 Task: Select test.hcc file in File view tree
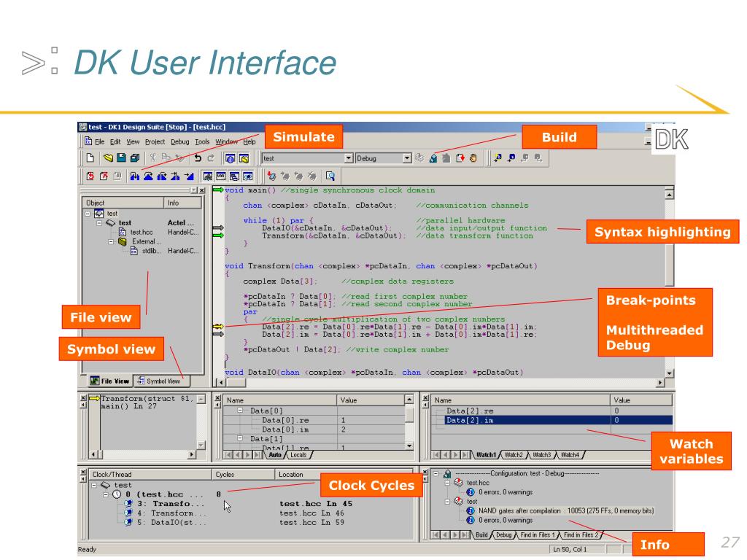(136, 232)
